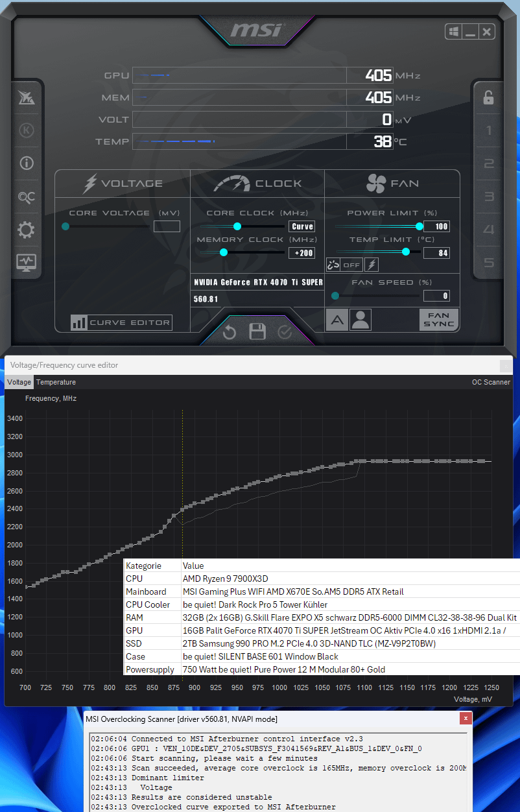Viewport: 520px width, 812px height.
Task: Select profile slot 5
Action: [489, 263]
